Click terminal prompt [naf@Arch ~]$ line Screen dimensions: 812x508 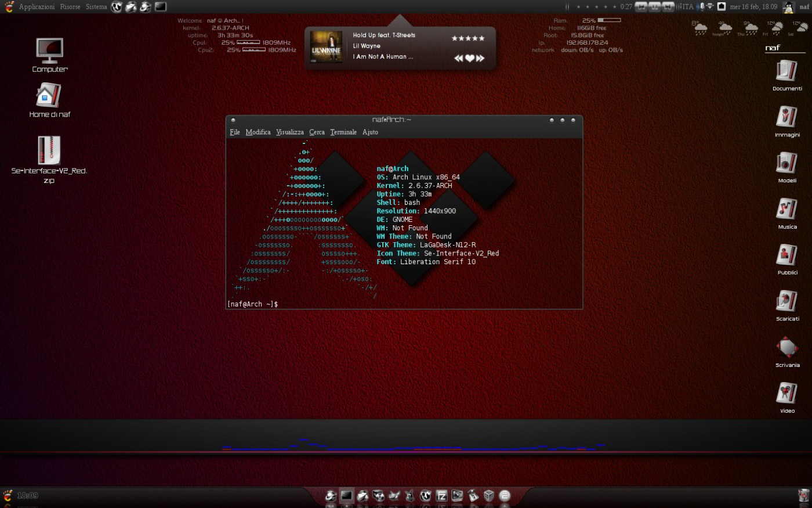click(253, 304)
